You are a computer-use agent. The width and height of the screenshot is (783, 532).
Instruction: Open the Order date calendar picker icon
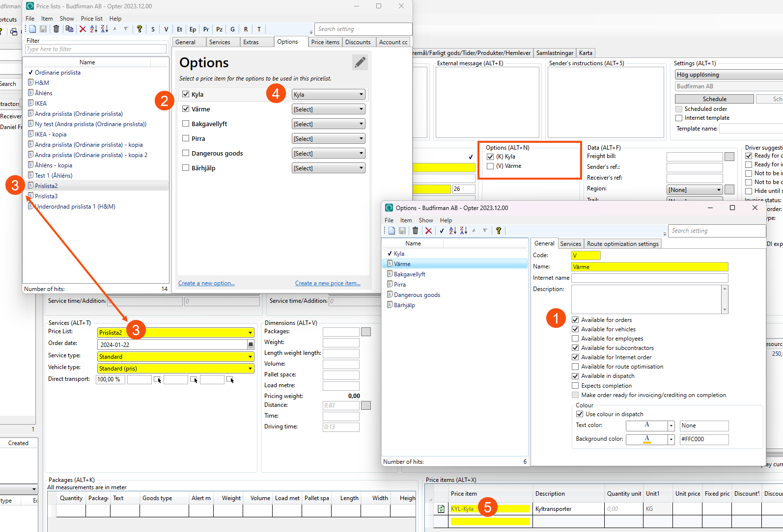click(251, 345)
